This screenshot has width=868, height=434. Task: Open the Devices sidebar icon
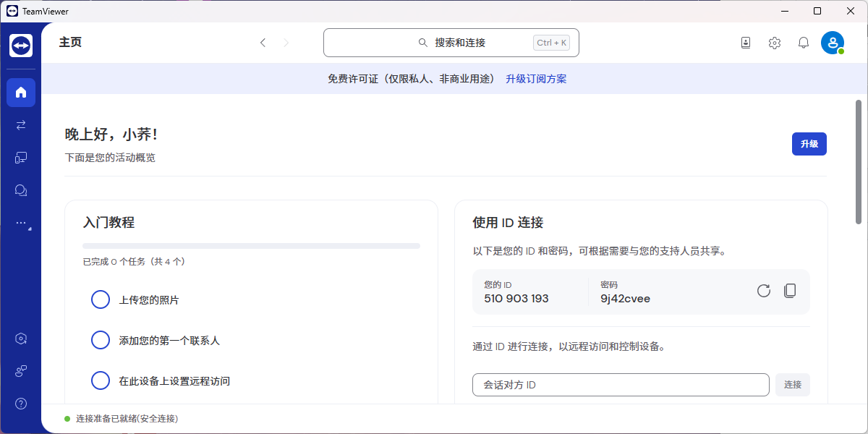point(21,158)
